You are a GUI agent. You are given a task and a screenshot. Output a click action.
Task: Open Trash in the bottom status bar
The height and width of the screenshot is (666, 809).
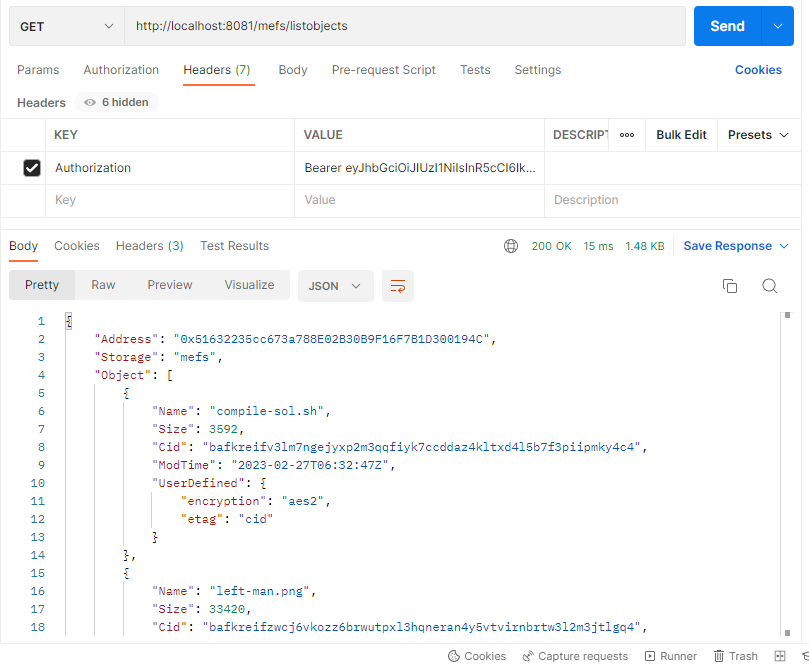pos(735,656)
